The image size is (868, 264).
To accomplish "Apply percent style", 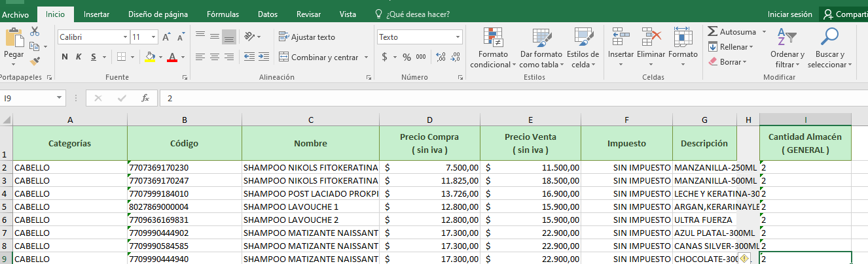I will (407, 57).
